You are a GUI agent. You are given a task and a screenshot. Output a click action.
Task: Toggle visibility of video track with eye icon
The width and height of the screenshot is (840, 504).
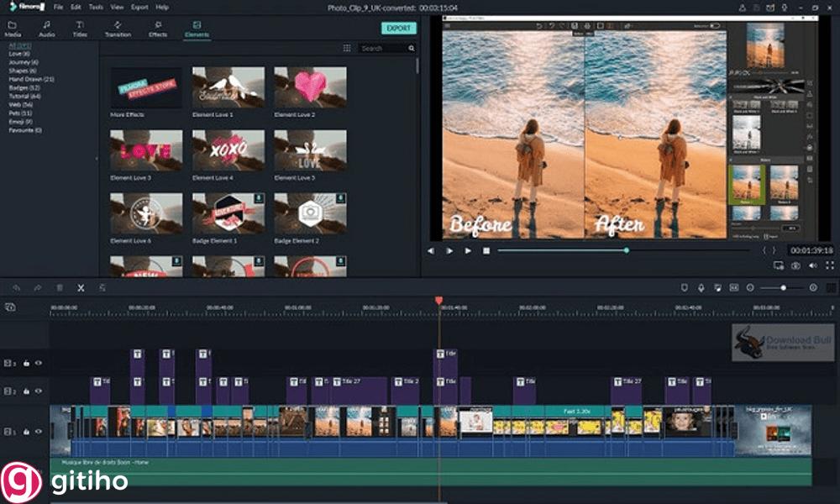(x=39, y=432)
